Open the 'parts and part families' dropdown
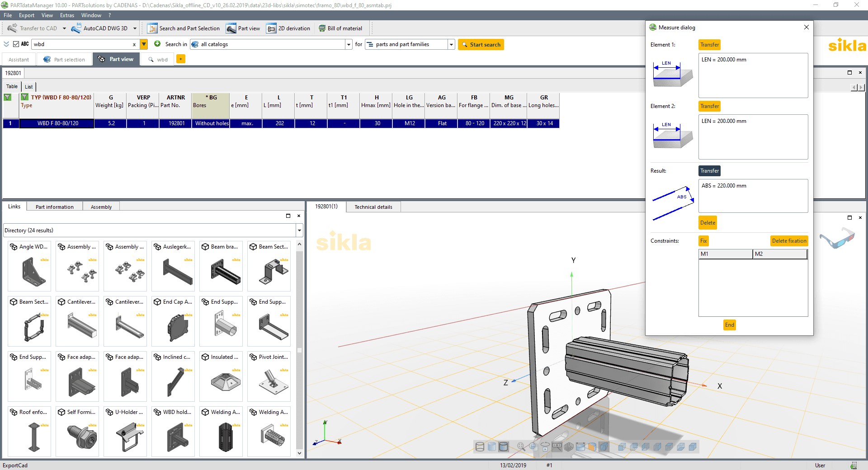The width and height of the screenshot is (868, 470). point(451,44)
